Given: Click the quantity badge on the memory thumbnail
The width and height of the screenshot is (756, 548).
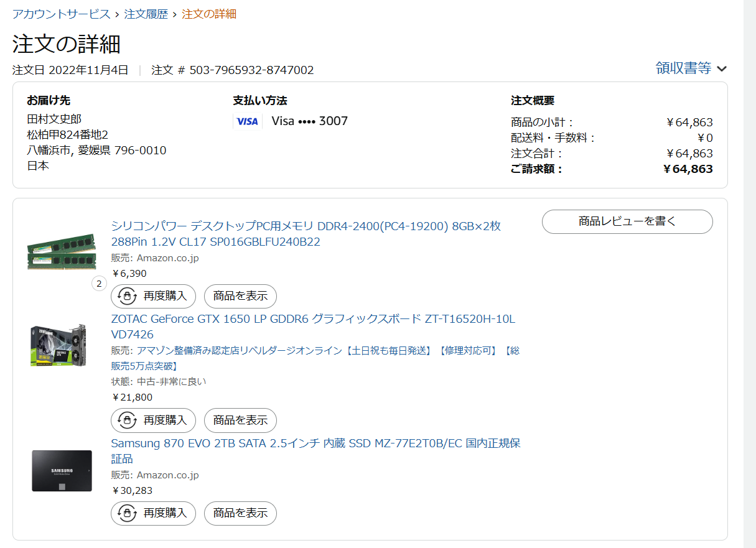Looking at the screenshot, I should click(99, 284).
